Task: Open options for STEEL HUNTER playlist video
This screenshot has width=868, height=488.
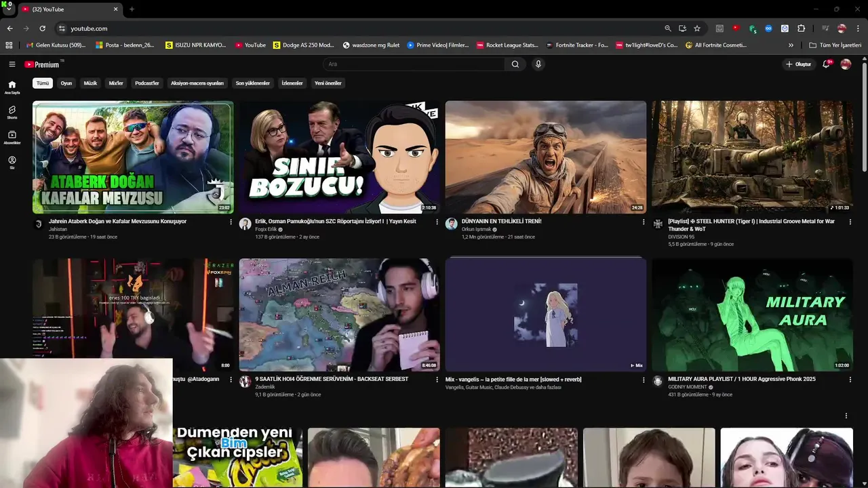Action: (850, 222)
